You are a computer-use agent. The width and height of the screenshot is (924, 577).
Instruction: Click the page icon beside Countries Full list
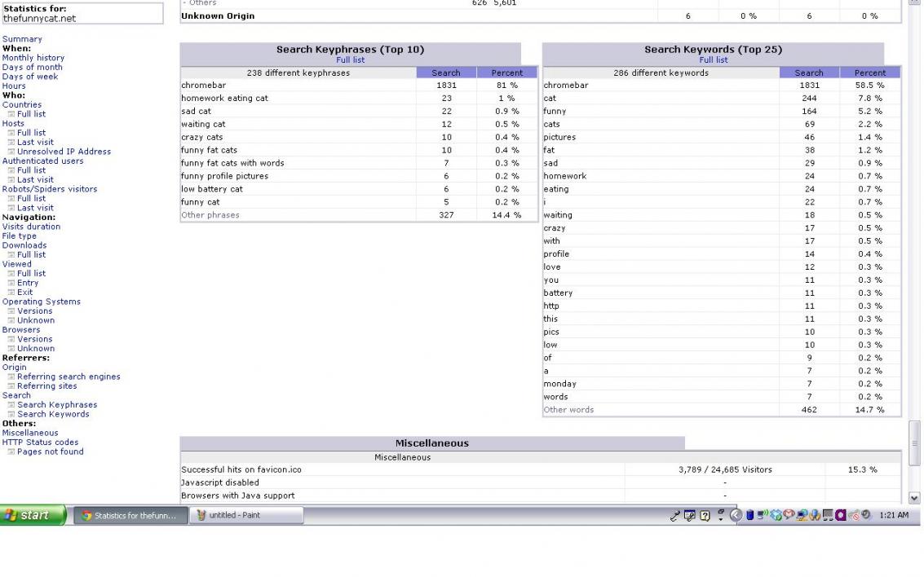point(11,114)
